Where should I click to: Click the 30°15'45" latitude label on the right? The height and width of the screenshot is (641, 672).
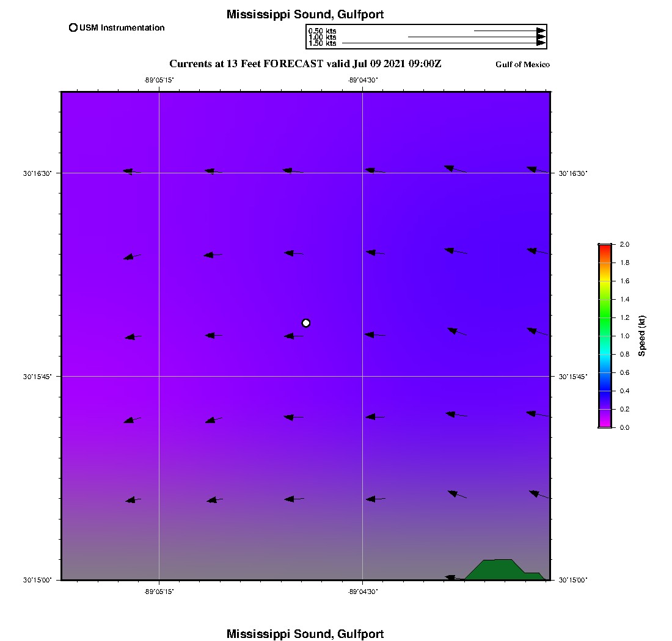[x=573, y=377]
